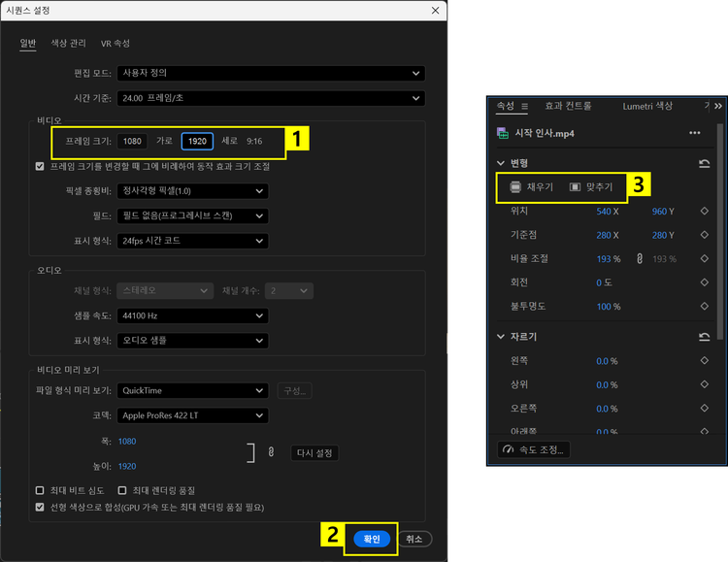The image size is (728, 562).
Task: Open the Lumetri 색상 panel tab
Action: point(647,106)
